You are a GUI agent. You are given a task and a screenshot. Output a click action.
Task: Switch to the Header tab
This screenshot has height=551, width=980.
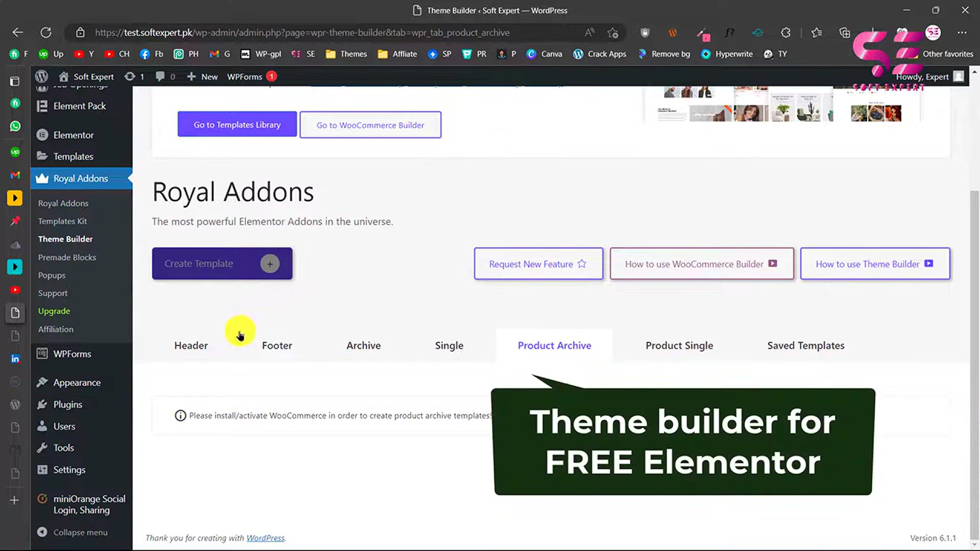pos(191,345)
